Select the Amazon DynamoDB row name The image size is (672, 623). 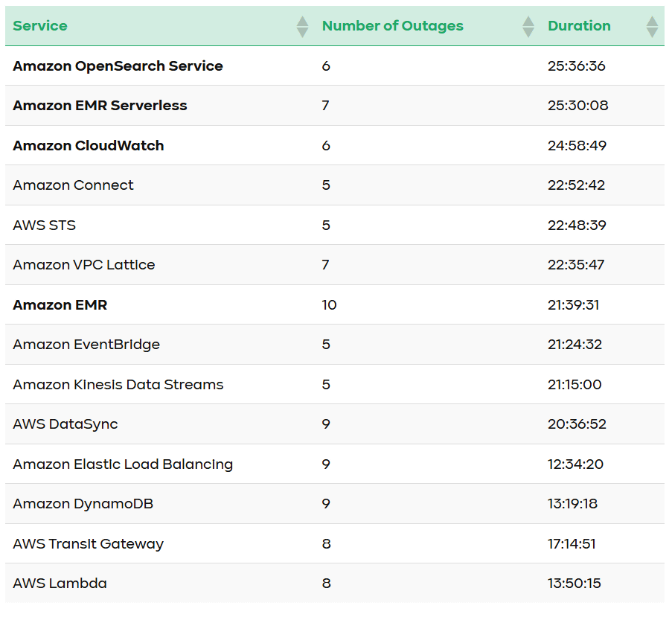pos(83,504)
